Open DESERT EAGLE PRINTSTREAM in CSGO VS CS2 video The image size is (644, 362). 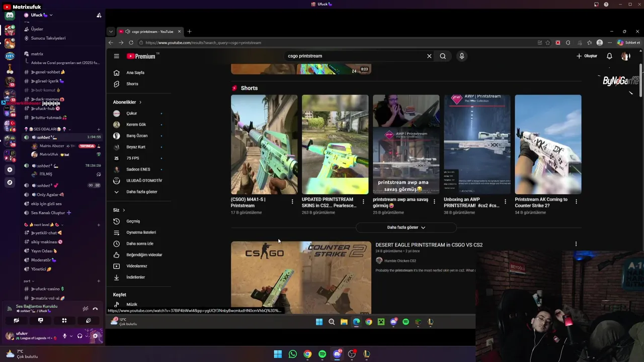click(x=429, y=245)
